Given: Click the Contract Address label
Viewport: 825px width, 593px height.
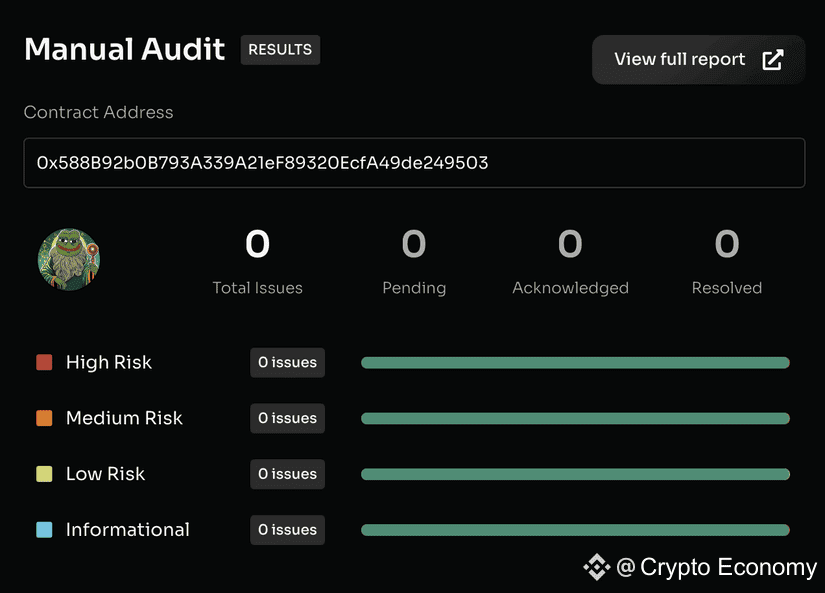Looking at the screenshot, I should click(98, 112).
